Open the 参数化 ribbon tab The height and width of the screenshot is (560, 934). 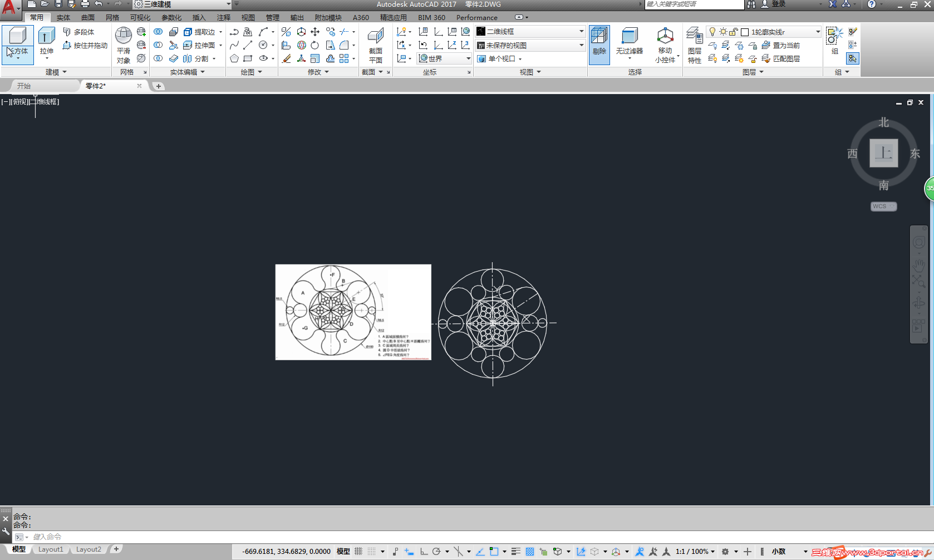[171, 18]
